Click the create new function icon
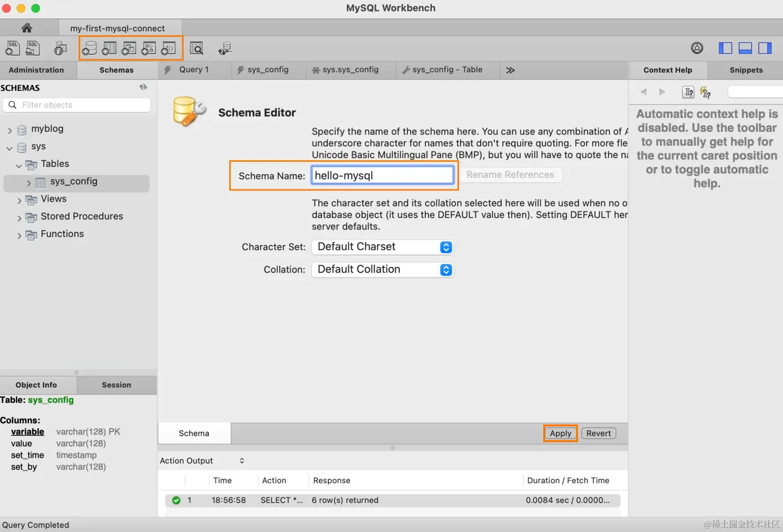This screenshot has height=532, width=783. (168, 48)
